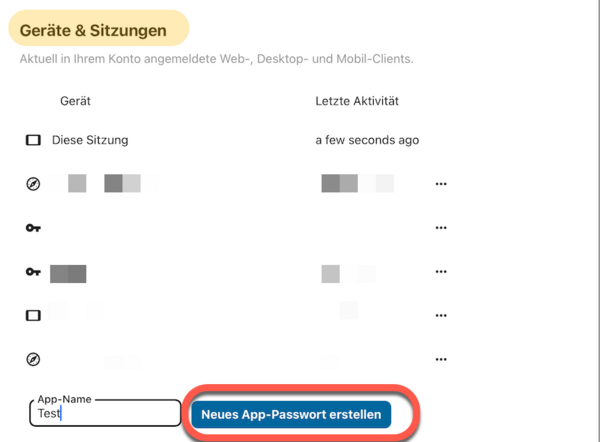This screenshot has width=600, height=442.
Task: Click the Letzte Aktivität column header
Action: tap(358, 101)
